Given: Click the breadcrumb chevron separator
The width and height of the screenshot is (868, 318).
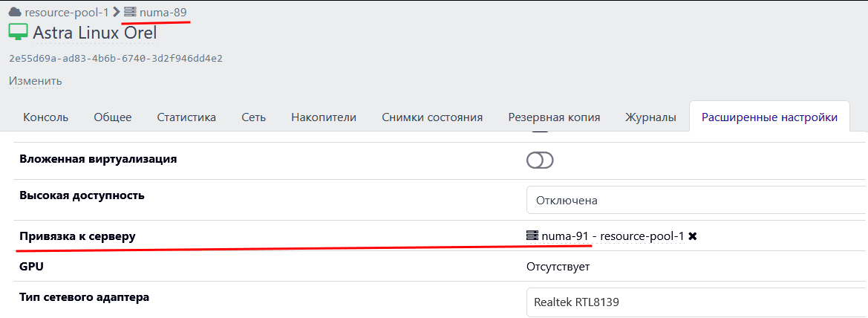Looking at the screenshot, I should [116, 13].
